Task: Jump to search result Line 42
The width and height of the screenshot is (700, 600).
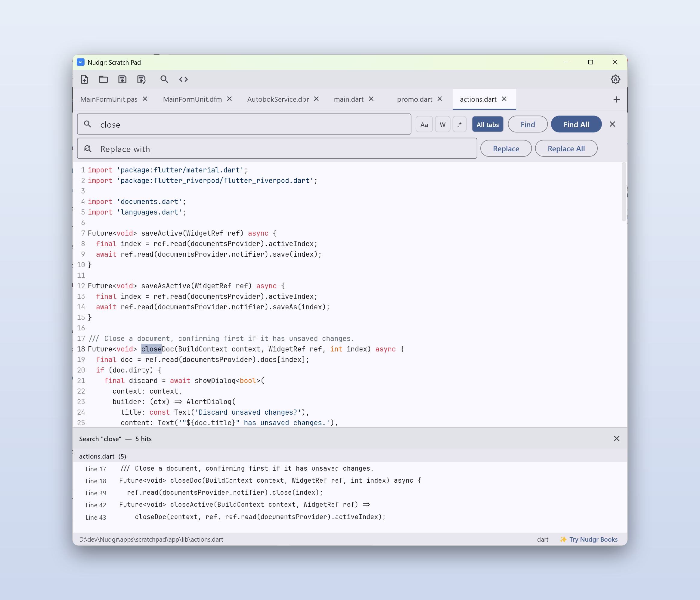Action: click(x=350, y=505)
